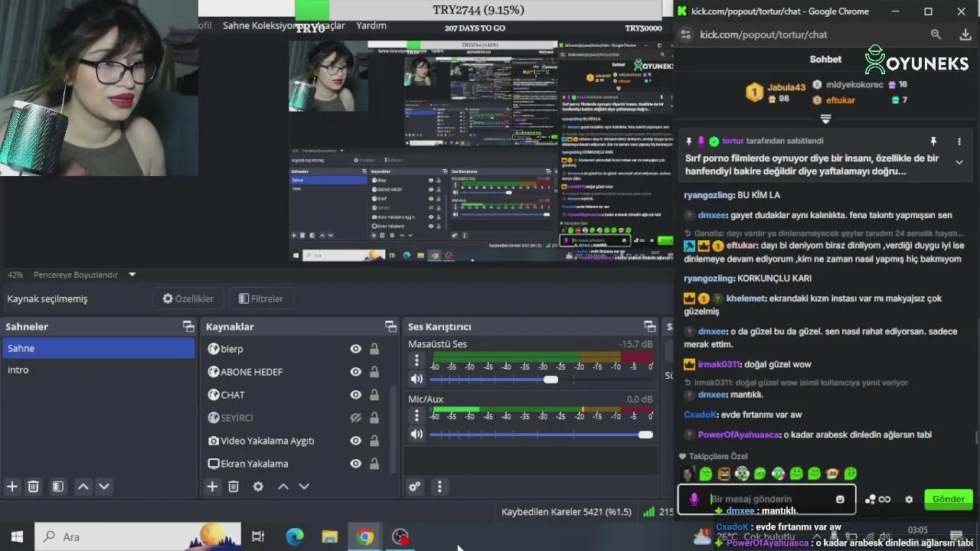This screenshot has height=551, width=980.
Task: Click the Özellikler button
Action: click(188, 298)
